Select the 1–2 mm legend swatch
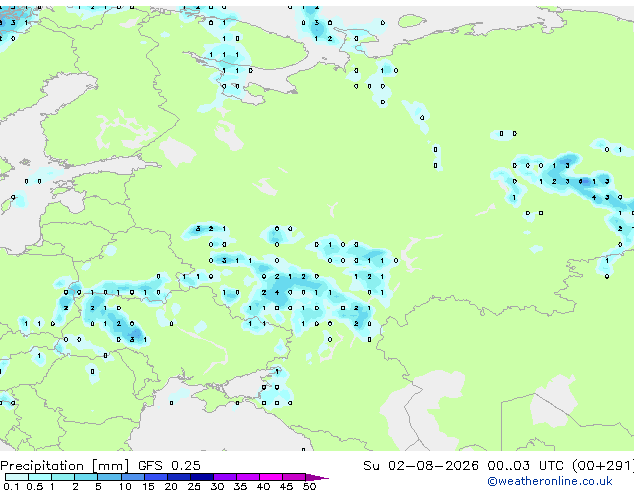The height and width of the screenshot is (490, 634). (63, 477)
